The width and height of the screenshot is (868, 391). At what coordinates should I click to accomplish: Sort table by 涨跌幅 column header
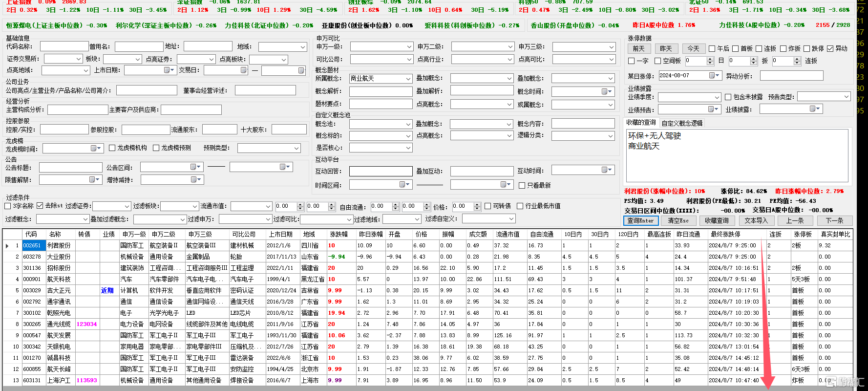tap(339, 234)
